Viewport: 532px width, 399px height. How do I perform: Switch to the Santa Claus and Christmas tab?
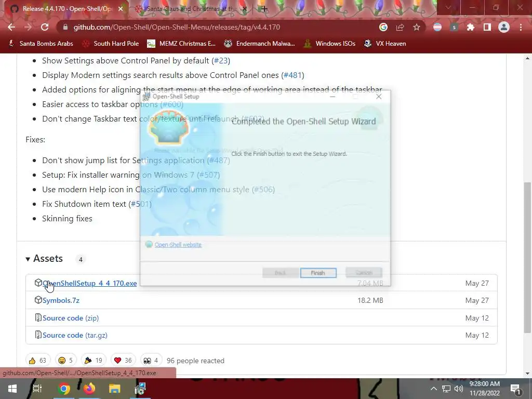point(190,9)
